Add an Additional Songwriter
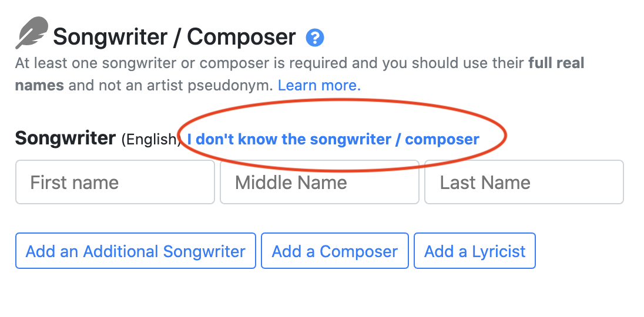 click(136, 251)
